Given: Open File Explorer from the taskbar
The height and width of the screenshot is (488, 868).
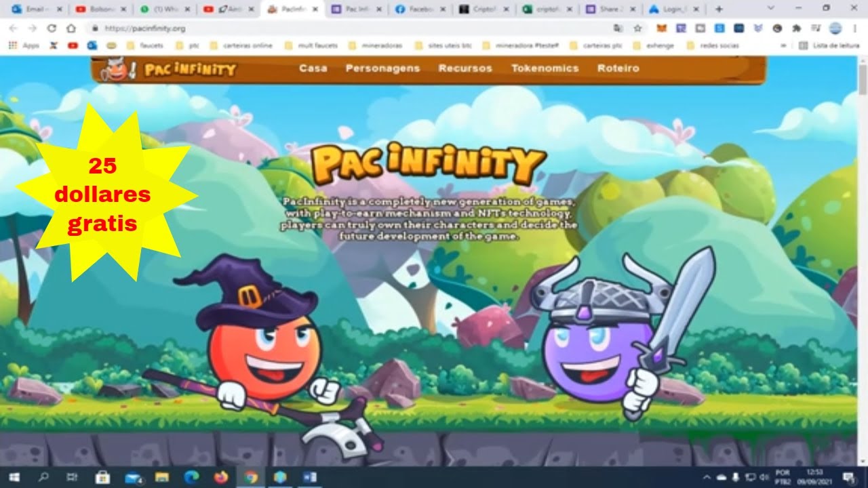Looking at the screenshot, I should [x=161, y=476].
